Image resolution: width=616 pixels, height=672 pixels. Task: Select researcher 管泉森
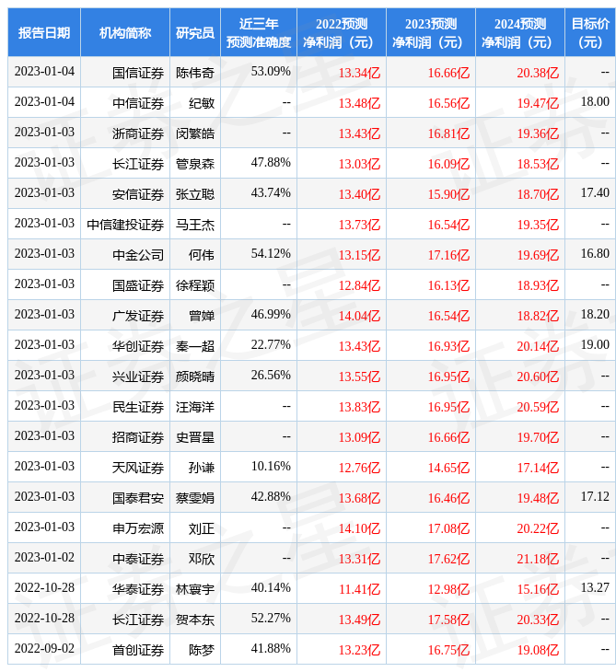click(195, 164)
